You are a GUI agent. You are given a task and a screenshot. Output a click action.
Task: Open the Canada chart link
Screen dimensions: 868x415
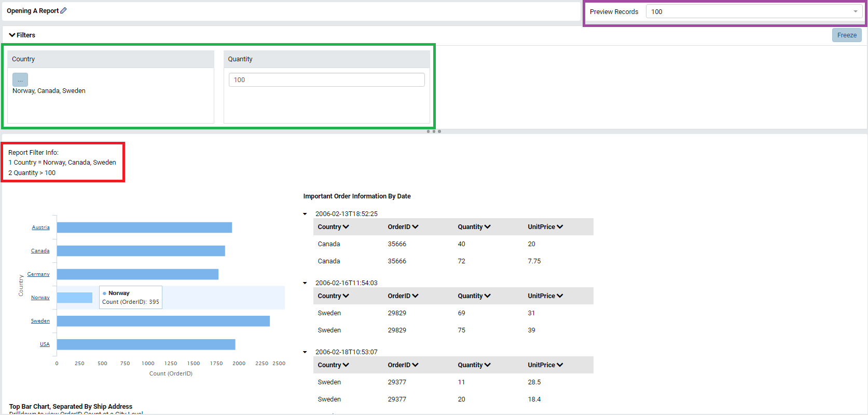pos(40,251)
